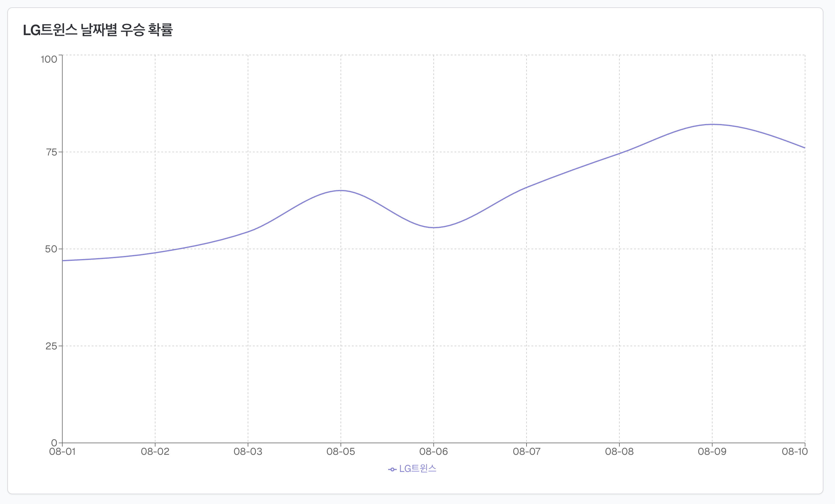Image resolution: width=835 pixels, height=504 pixels.
Task: Select the 08-10 x-axis date label
Action: coord(795,452)
